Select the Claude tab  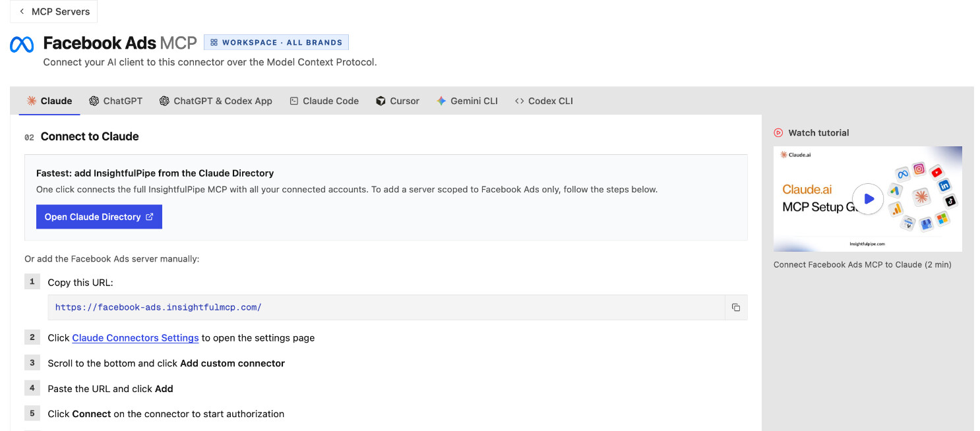[49, 101]
